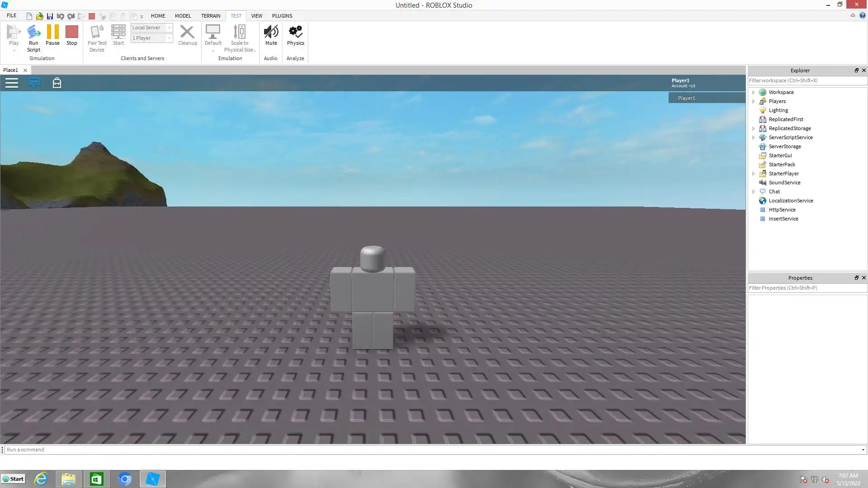Open Internet Explorer from the taskbar
The image size is (868, 488).
pos(41,479)
